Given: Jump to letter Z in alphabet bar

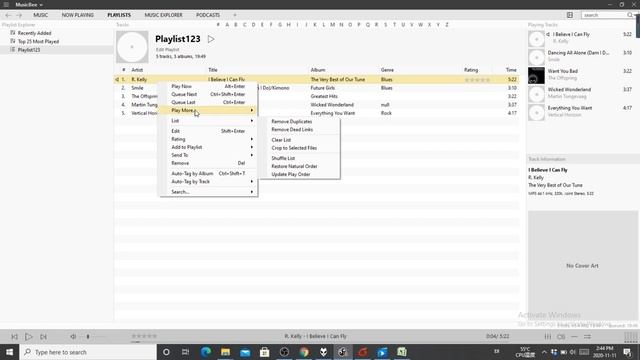Looking at the screenshot, I should pyautogui.click(x=447, y=25).
